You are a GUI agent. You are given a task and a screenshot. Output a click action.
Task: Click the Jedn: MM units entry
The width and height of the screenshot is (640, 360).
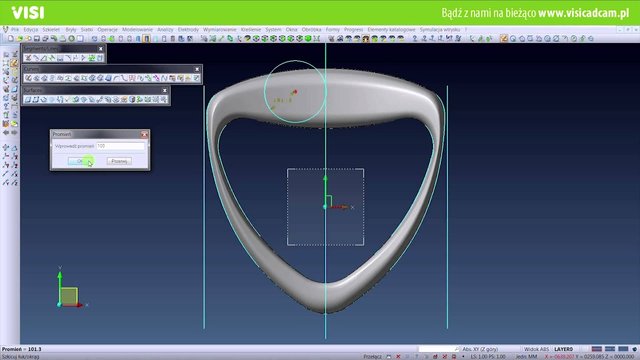526,357
